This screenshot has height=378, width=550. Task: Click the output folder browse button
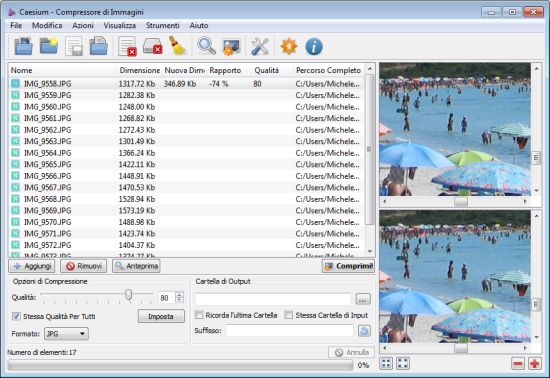(x=363, y=299)
